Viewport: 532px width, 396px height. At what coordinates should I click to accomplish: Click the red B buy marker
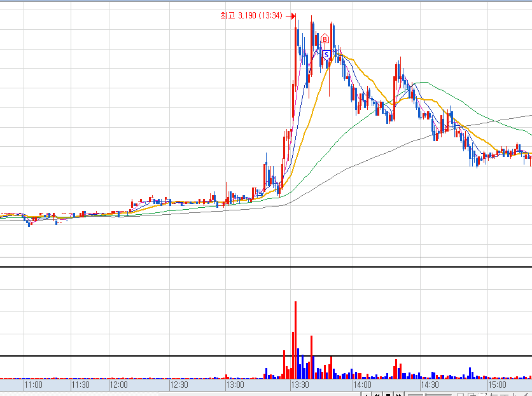(325, 39)
